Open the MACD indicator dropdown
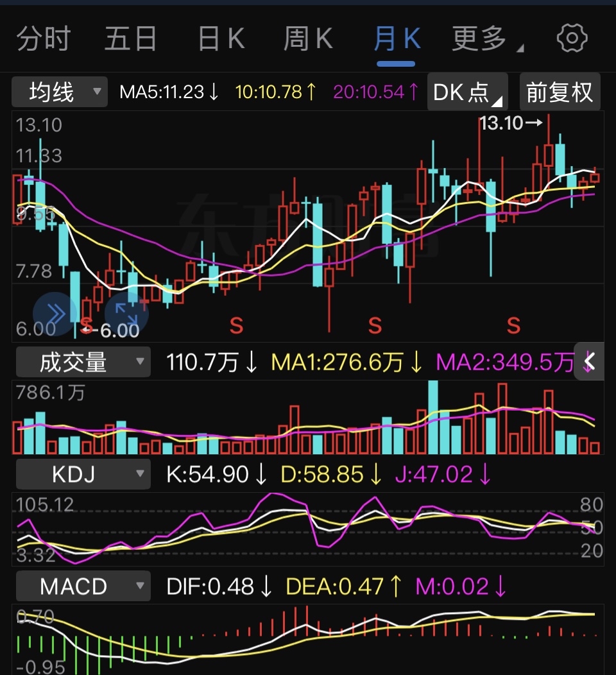The height and width of the screenshot is (675, 616). click(x=83, y=586)
